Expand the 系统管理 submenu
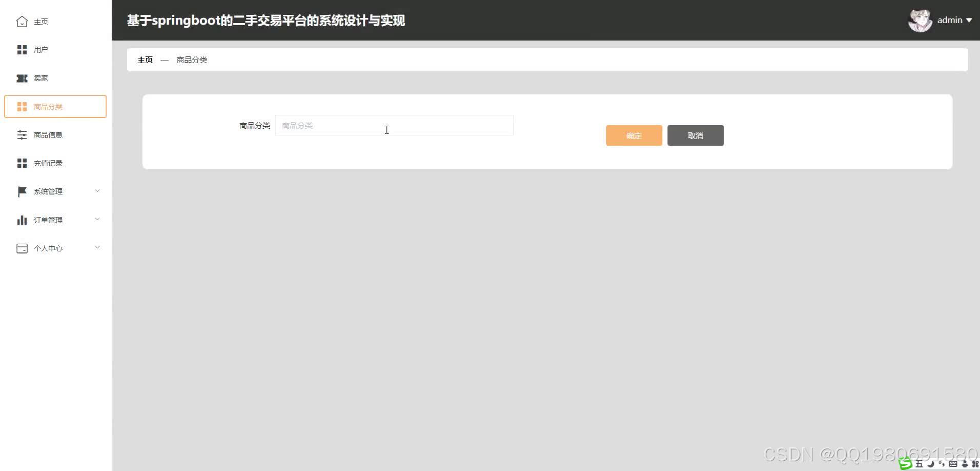 (x=97, y=190)
